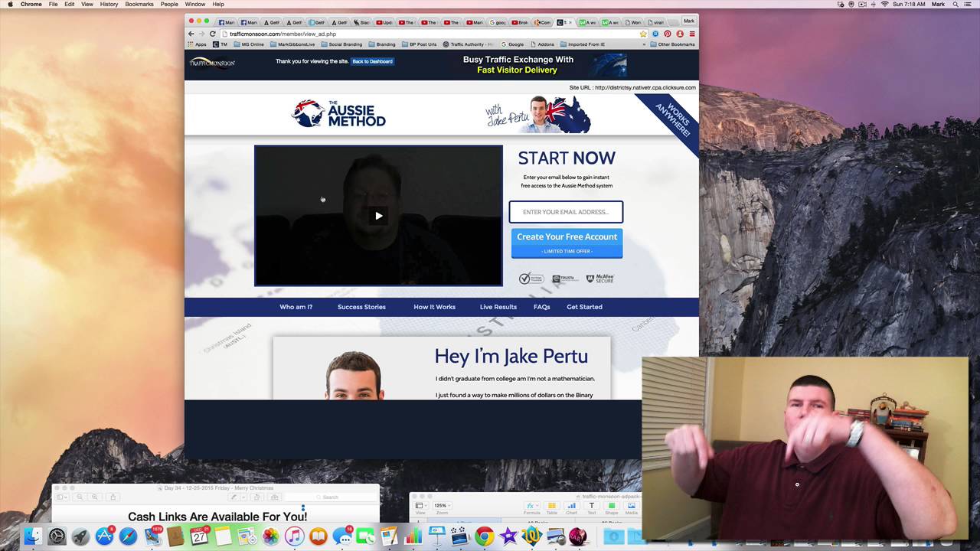
Task: Open the Get Started link
Action: coord(584,307)
